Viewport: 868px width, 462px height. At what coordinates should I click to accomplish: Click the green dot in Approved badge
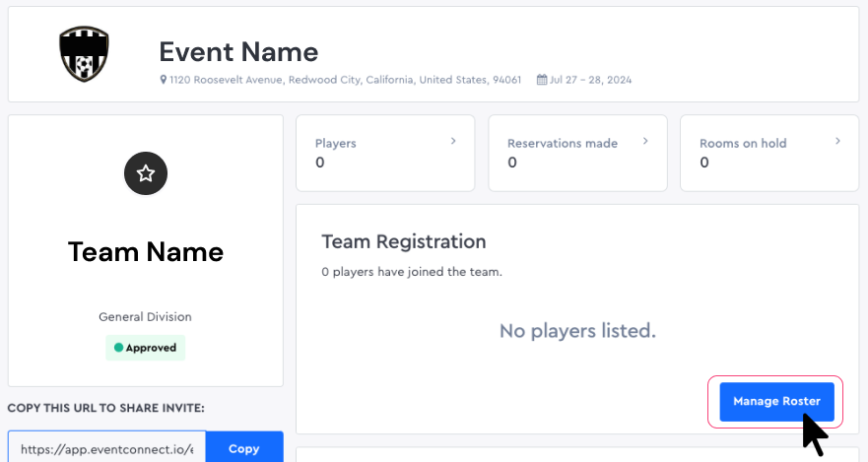coord(118,348)
